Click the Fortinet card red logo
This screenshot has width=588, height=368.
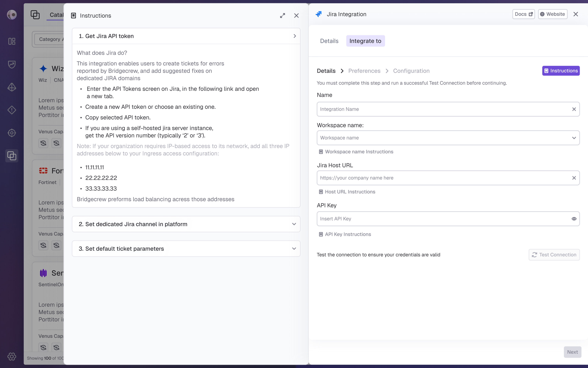click(43, 171)
